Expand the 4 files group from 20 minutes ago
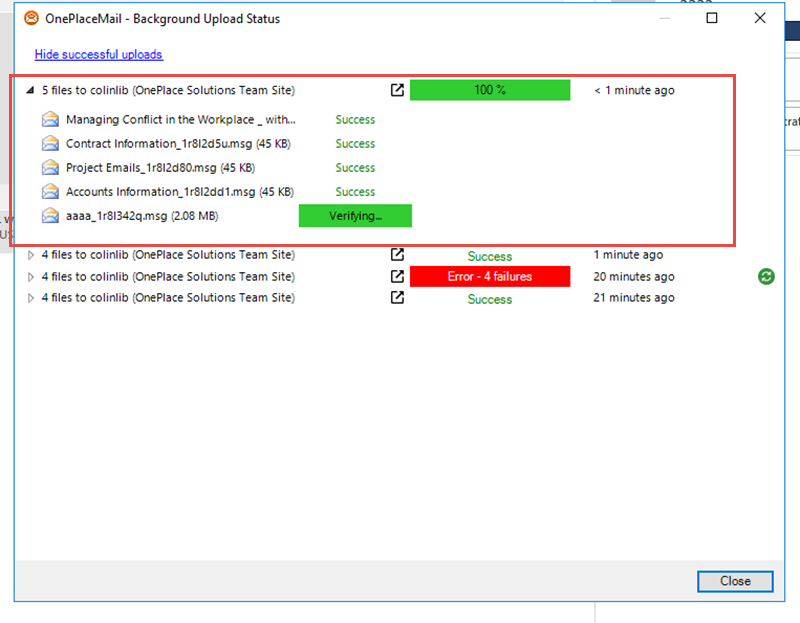This screenshot has height=623, width=800. tap(31, 277)
